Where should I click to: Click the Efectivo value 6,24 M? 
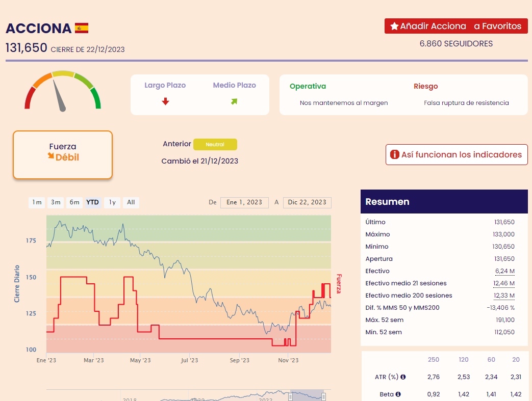pos(505,271)
